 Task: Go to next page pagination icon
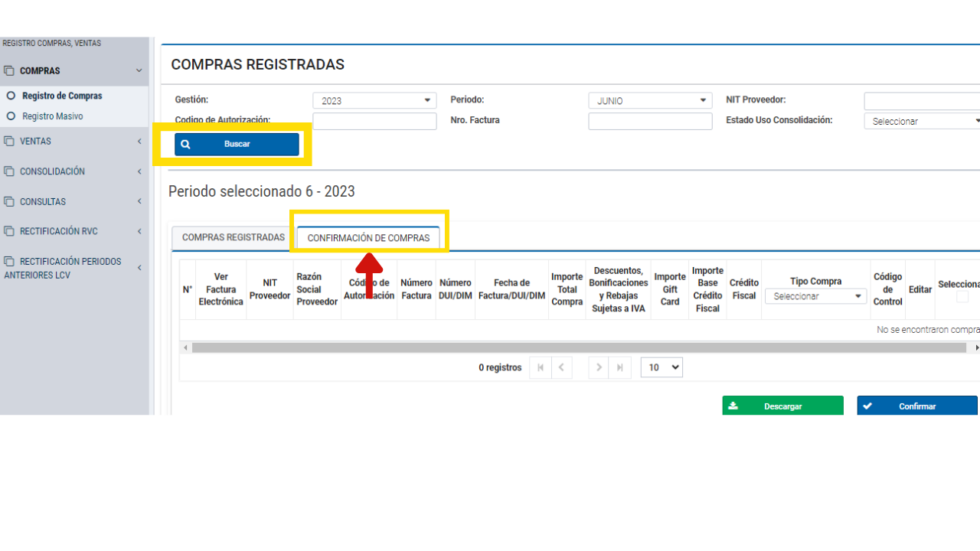point(599,367)
